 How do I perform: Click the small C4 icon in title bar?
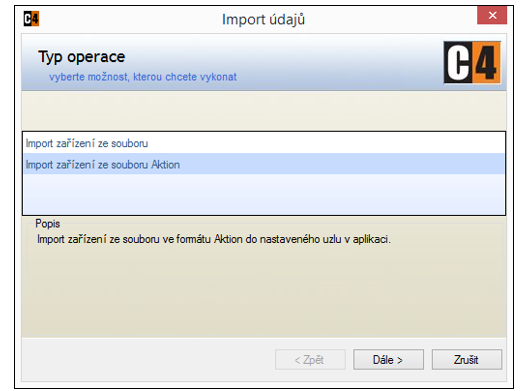31,19
